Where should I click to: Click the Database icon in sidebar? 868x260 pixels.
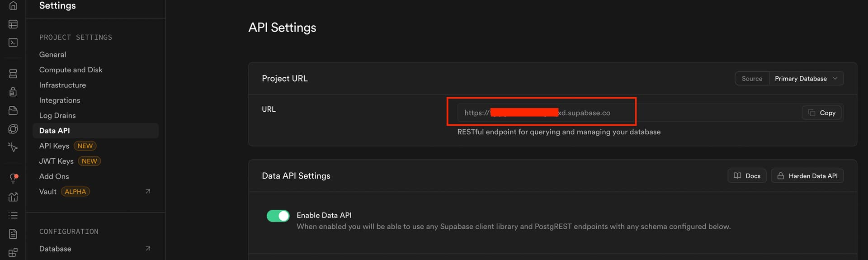13,74
